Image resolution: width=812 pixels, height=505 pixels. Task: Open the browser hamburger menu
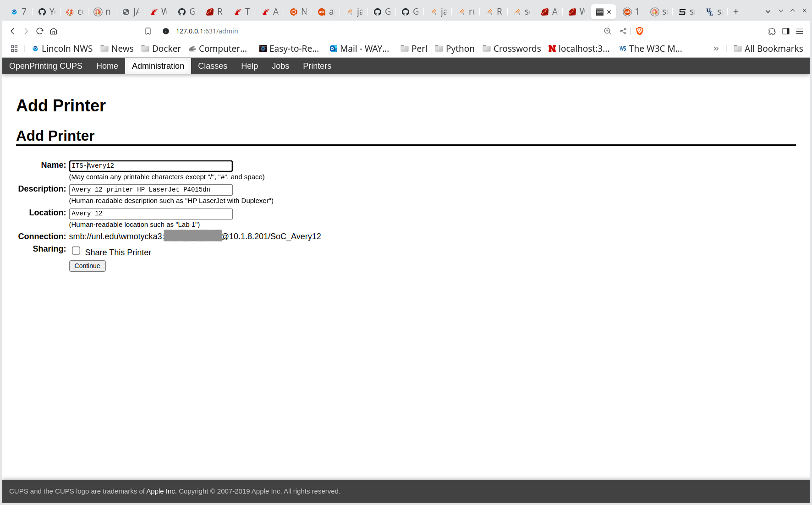coord(800,31)
